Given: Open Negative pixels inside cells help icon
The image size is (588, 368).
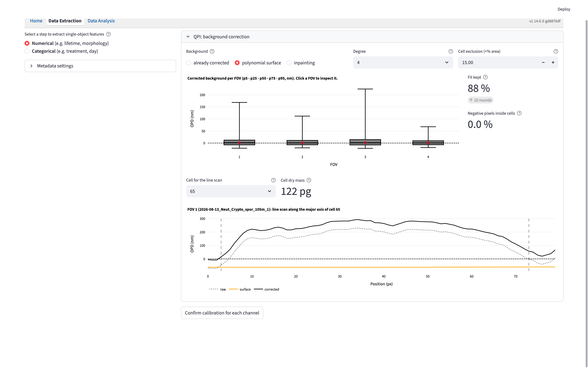Looking at the screenshot, I should (x=519, y=113).
